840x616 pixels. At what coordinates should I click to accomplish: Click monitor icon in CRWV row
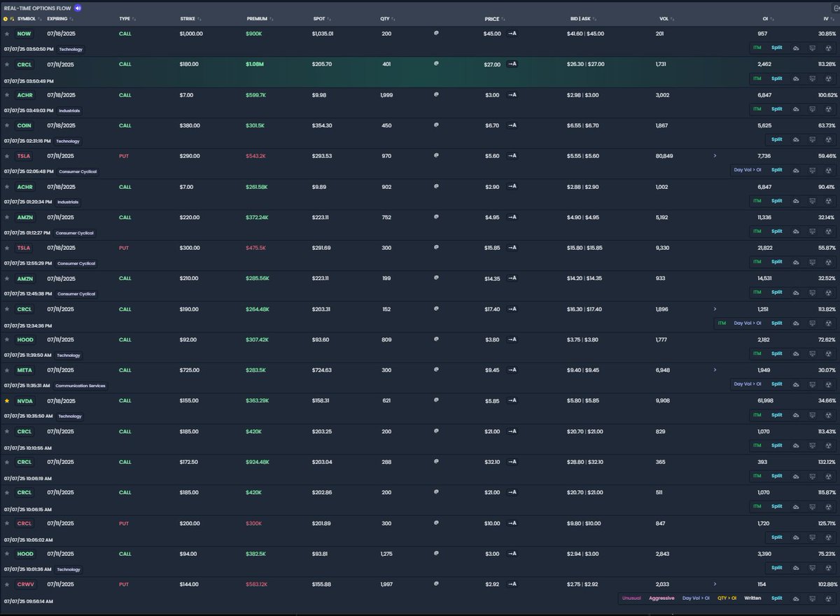click(x=812, y=598)
